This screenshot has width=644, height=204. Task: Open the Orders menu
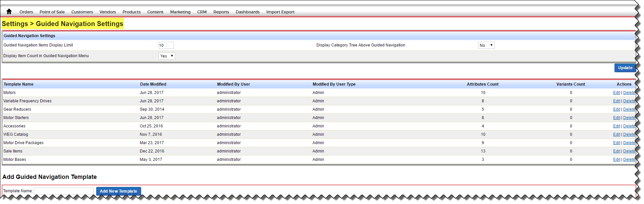coord(26,12)
